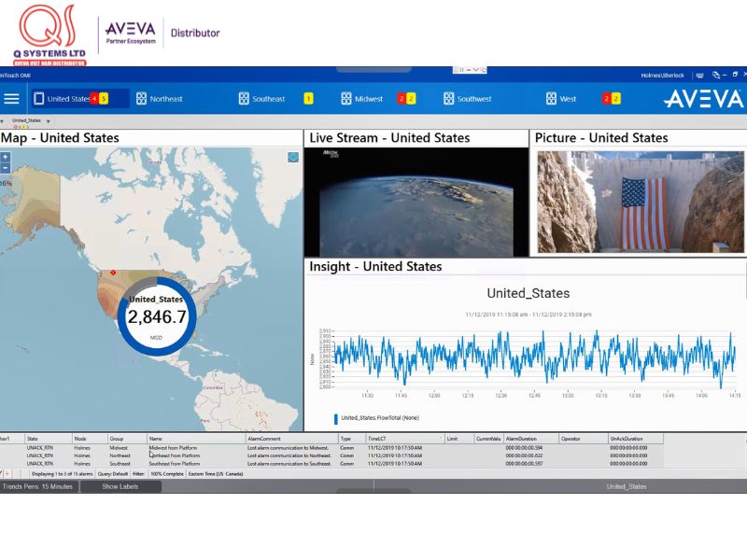Image resolution: width=747 pixels, height=560 pixels.
Task: Expand the arrow left of United_States breadcrumb
Action: click(x=3, y=120)
